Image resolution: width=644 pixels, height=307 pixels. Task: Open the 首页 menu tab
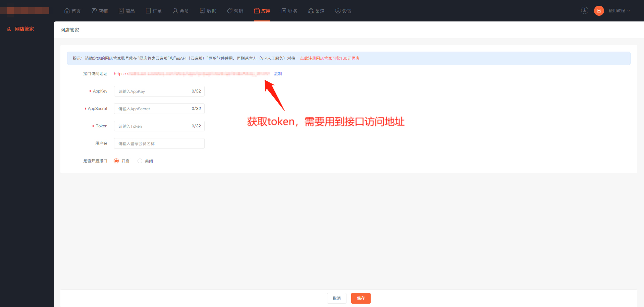coord(72,11)
